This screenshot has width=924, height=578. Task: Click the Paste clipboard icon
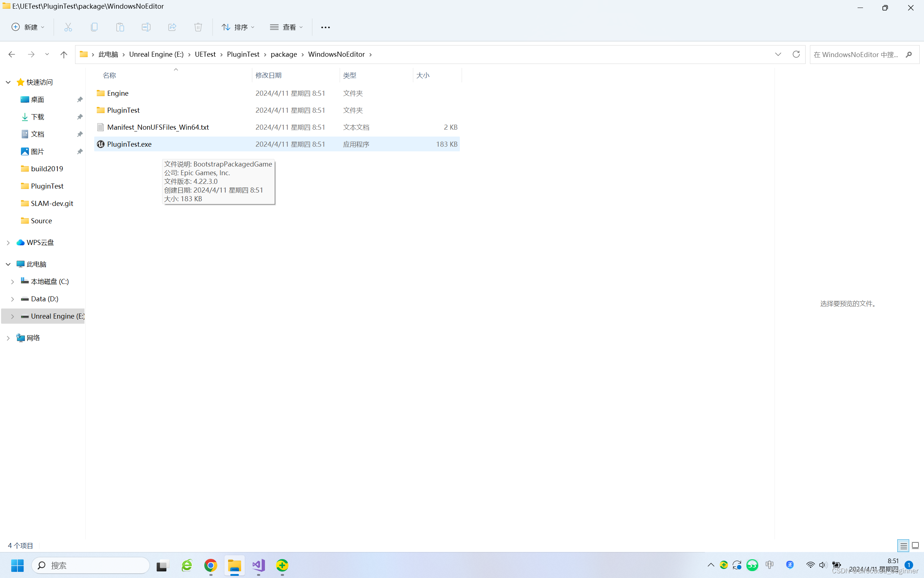click(x=120, y=27)
